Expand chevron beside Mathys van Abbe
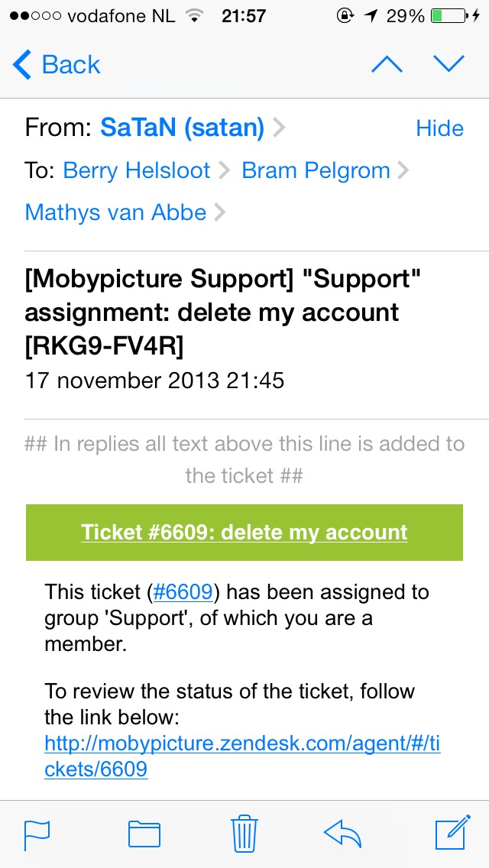The height and width of the screenshot is (868, 489). point(220,212)
